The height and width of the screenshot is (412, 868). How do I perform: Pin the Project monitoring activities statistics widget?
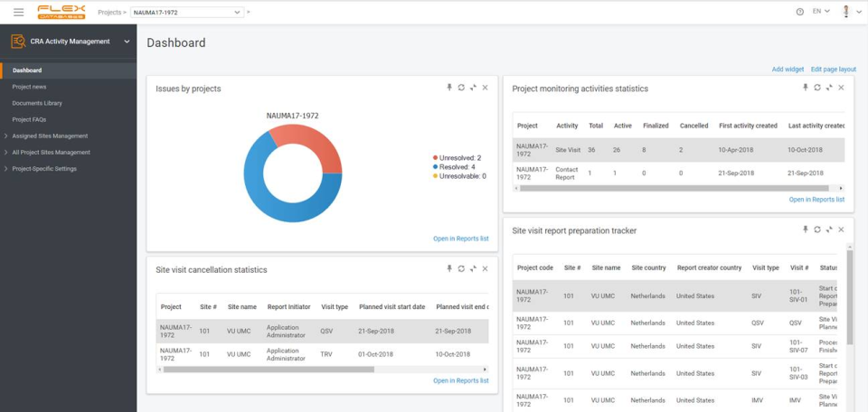806,88
